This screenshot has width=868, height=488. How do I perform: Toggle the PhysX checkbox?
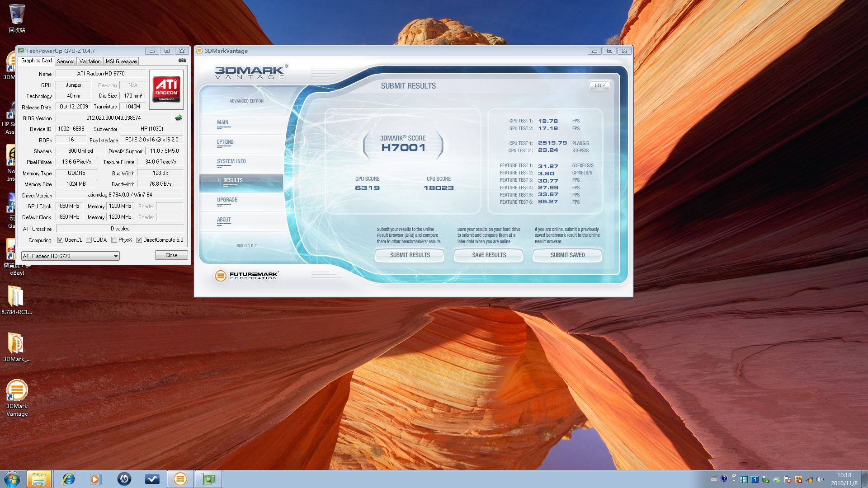coord(114,240)
